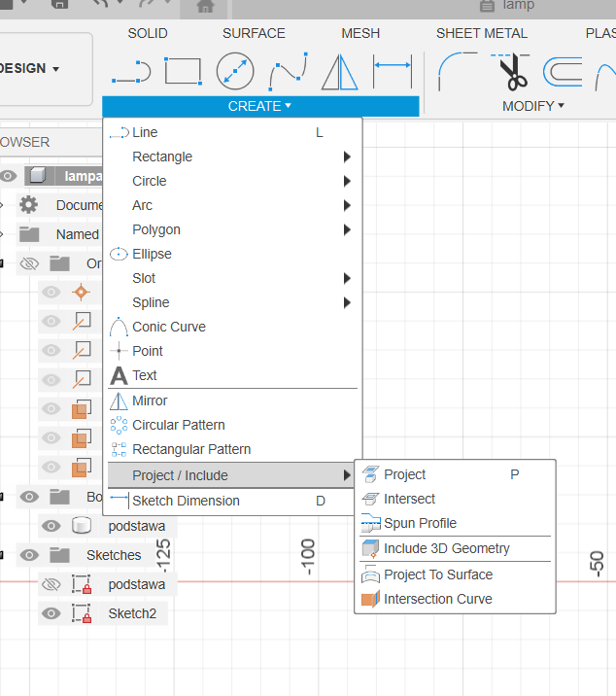Hide the Sketches folder via eye icon
The width and height of the screenshot is (616, 696).
[29, 555]
